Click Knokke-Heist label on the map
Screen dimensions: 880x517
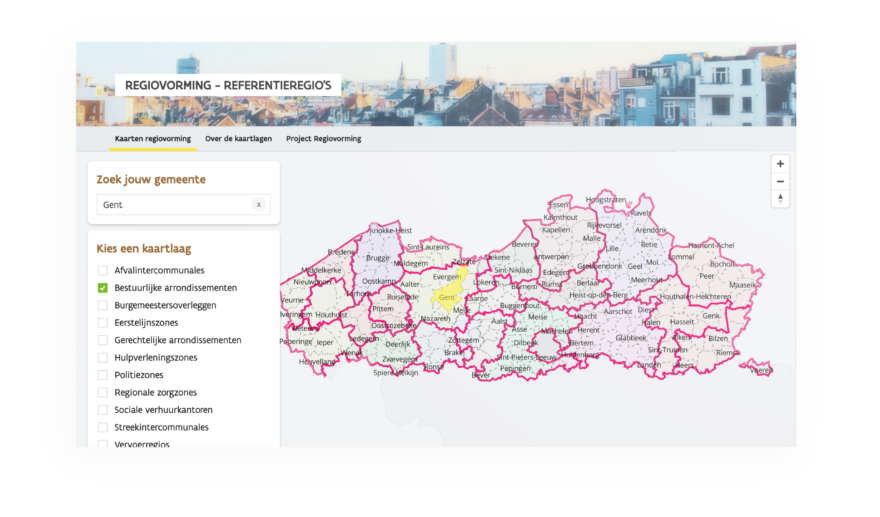[x=391, y=231]
